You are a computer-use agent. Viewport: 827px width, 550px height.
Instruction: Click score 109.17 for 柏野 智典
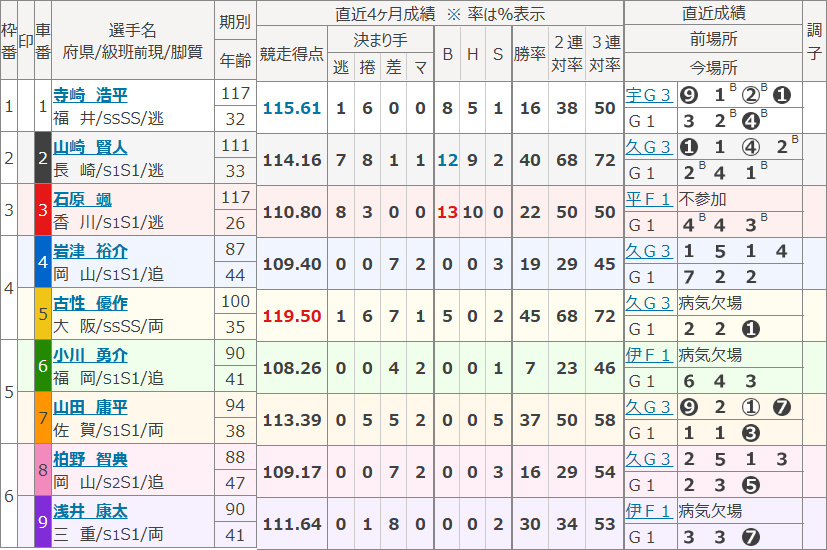[x=292, y=472]
